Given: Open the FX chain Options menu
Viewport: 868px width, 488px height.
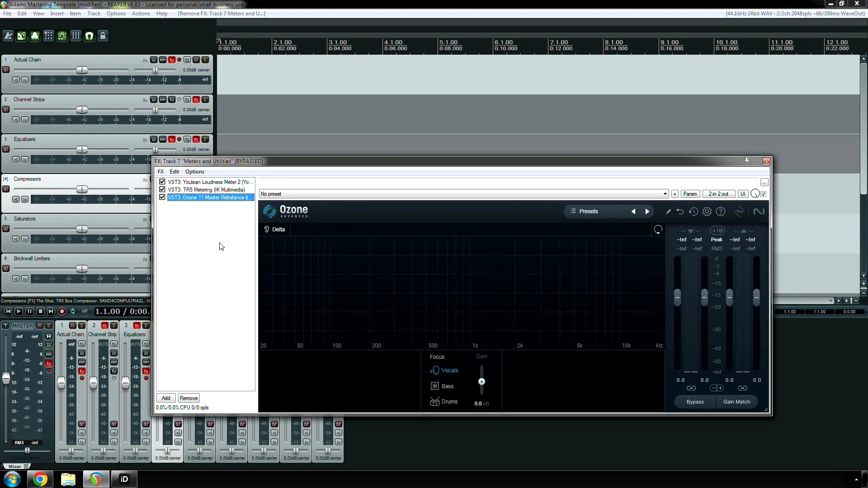Looking at the screenshot, I should point(194,172).
